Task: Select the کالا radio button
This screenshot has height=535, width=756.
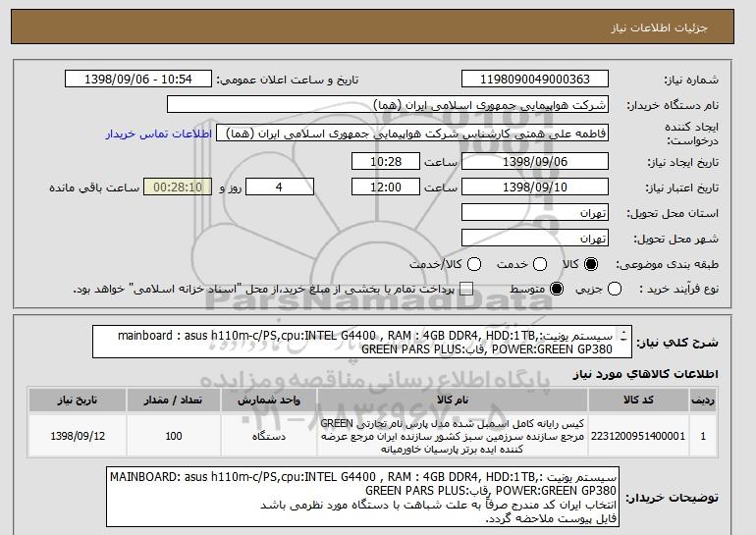Action: (591, 264)
